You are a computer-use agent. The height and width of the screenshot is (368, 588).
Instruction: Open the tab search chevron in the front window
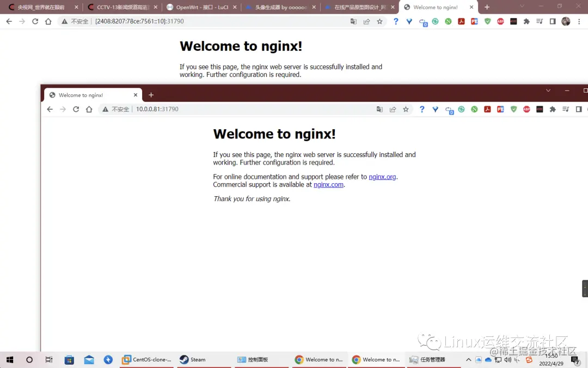point(548,91)
